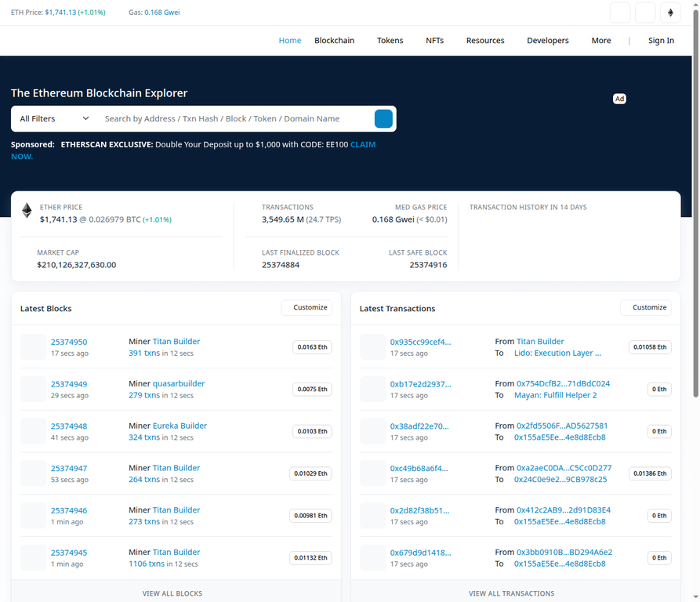Click the Market Cap value $210,126,327,630.00
Image resolution: width=700 pixels, height=602 pixels.
76,265
